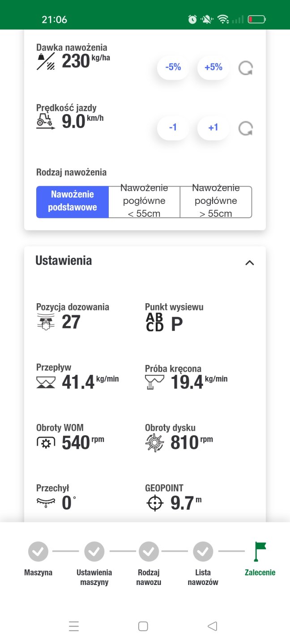Increase driving speed by 1
The height and width of the screenshot is (644, 290).
coord(213,128)
